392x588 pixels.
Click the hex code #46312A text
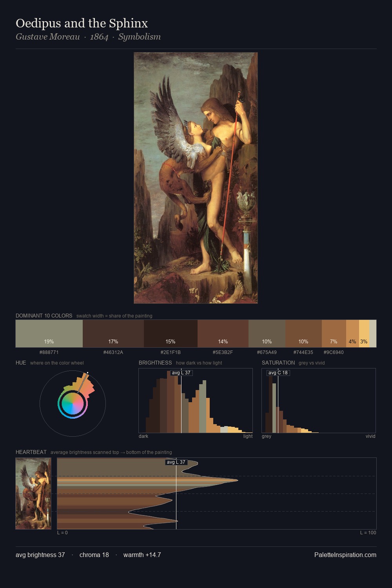[x=113, y=352]
